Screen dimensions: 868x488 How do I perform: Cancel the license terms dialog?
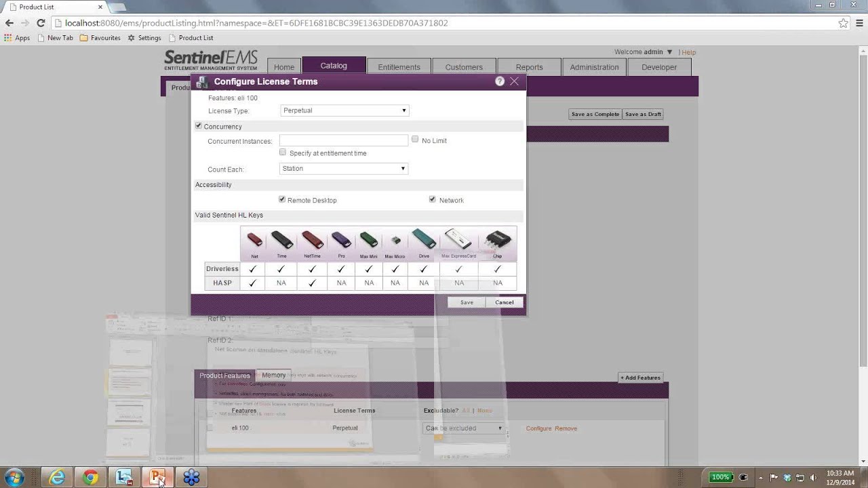[x=505, y=302]
